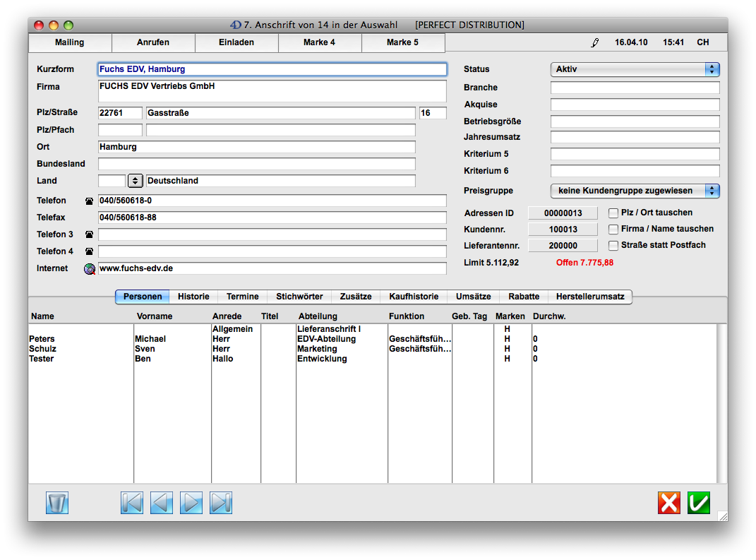Image resolution: width=756 pixels, height=560 pixels.
Task: Go to previous record arrow
Action: coord(162,503)
